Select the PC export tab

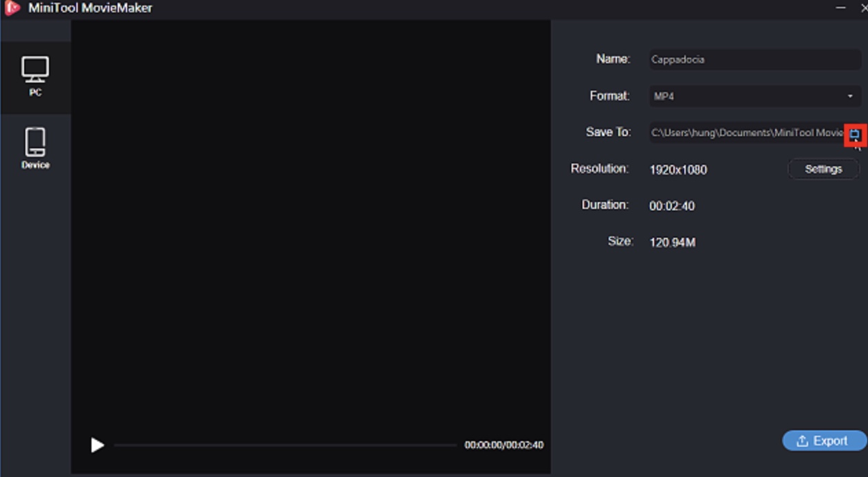click(x=35, y=77)
